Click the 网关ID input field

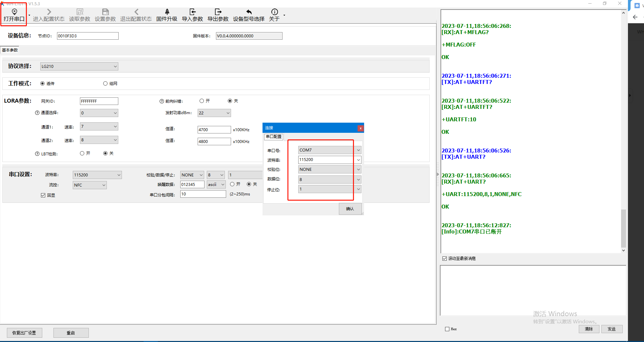pyautogui.click(x=99, y=101)
